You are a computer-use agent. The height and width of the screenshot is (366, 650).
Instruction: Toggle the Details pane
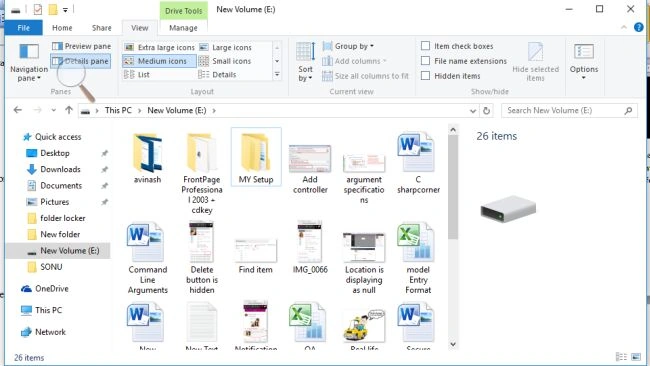(81, 61)
